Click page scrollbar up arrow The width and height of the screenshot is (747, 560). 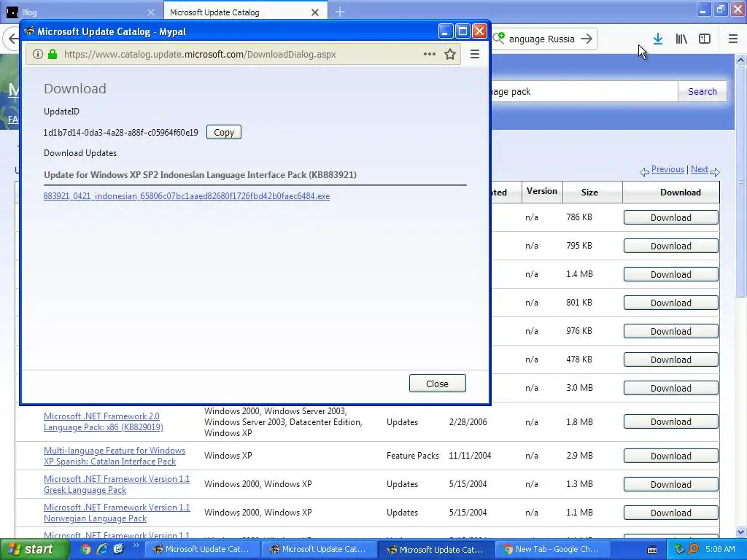(x=741, y=61)
